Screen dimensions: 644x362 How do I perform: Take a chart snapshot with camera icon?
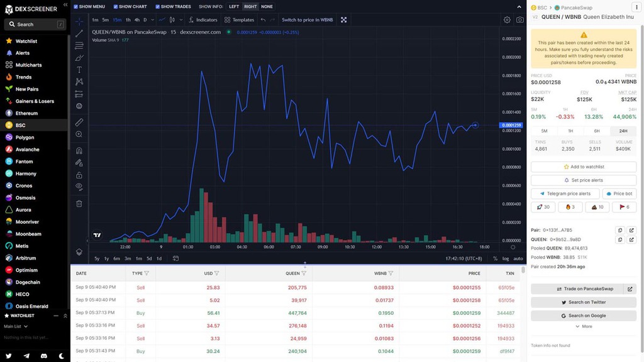520,19
